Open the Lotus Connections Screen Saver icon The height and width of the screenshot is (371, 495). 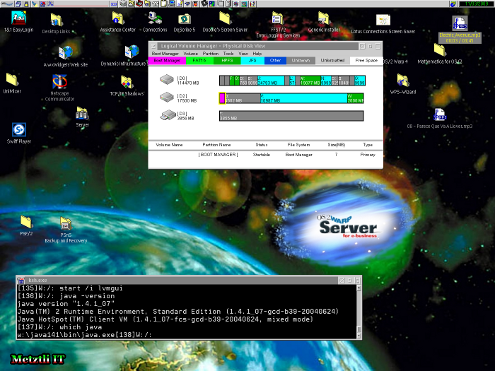[383, 20]
